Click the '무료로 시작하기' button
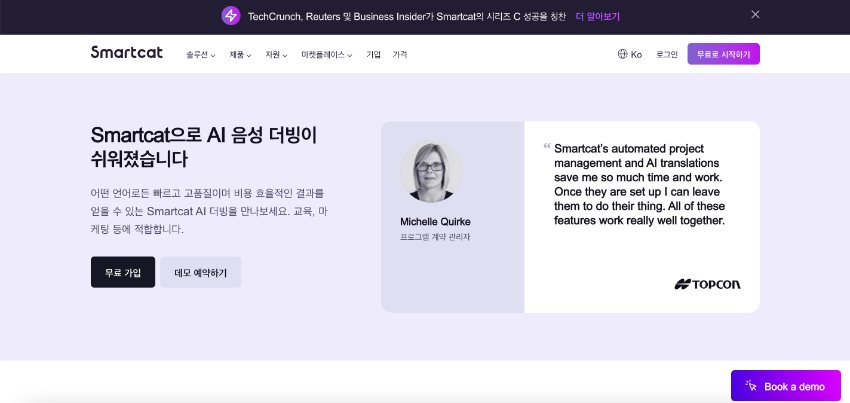Image resolution: width=850 pixels, height=403 pixels. [x=723, y=54]
